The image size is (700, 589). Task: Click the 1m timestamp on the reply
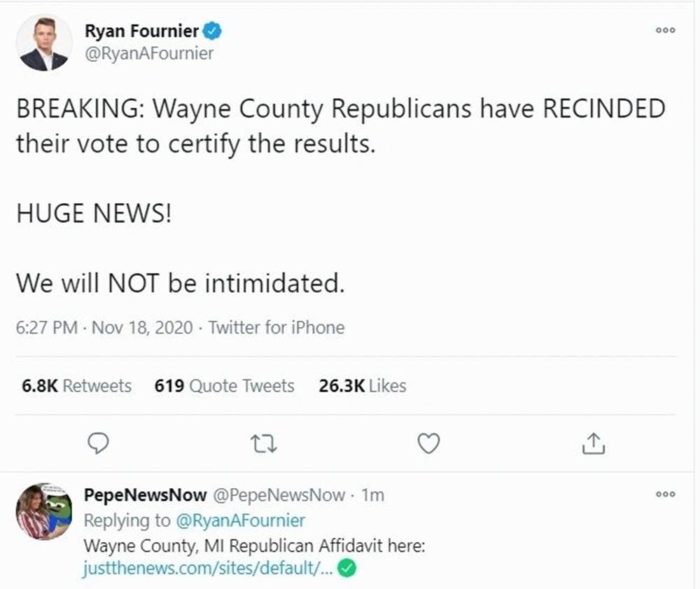373,495
